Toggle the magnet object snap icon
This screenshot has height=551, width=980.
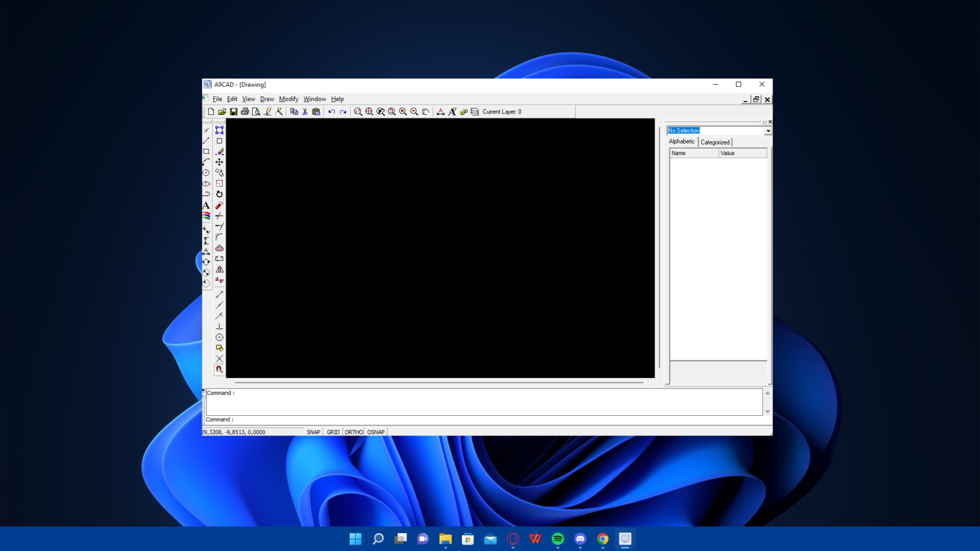219,369
